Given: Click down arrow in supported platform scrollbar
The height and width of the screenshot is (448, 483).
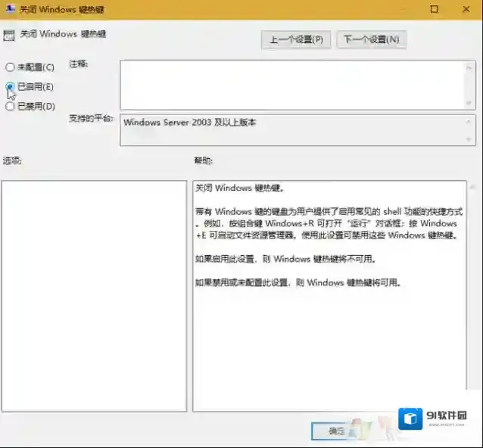Looking at the screenshot, I should coord(469,139).
